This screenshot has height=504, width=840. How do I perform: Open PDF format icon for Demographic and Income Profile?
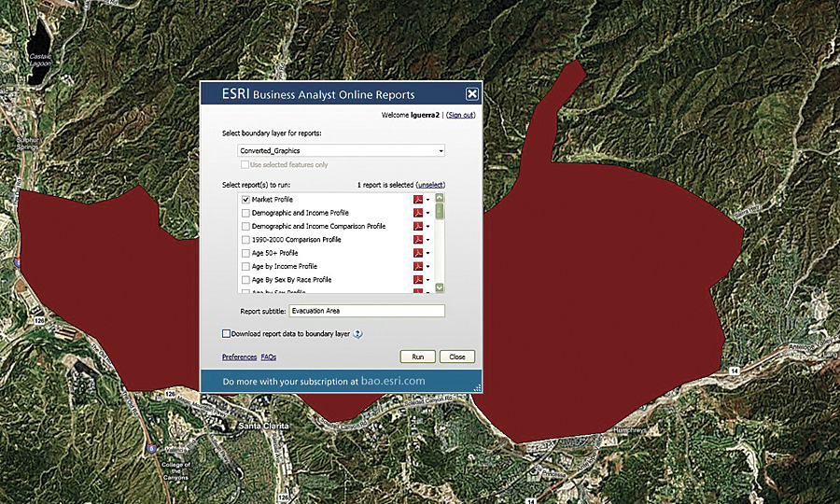click(418, 213)
